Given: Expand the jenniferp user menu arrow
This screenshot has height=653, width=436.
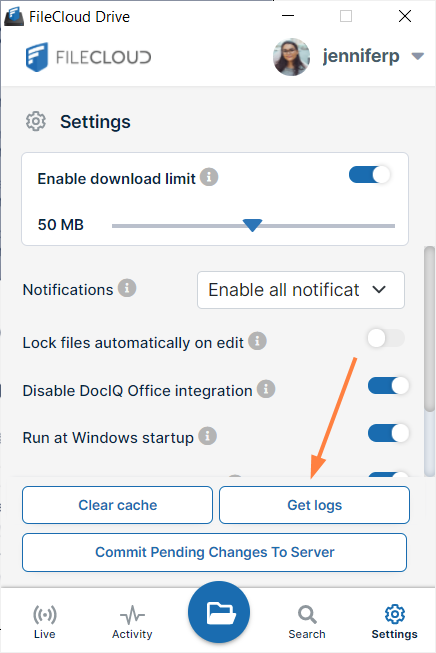Looking at the screenshot, I should [x=417, y=56].
